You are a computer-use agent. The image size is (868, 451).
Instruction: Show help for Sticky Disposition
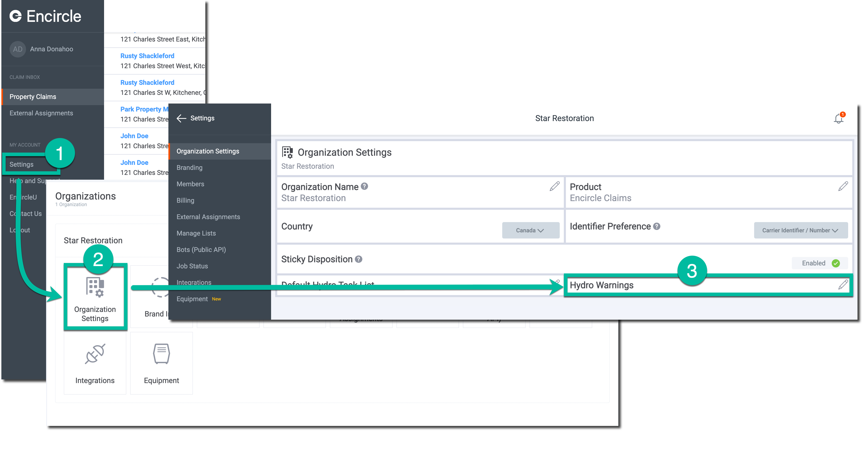click(358, 259)
